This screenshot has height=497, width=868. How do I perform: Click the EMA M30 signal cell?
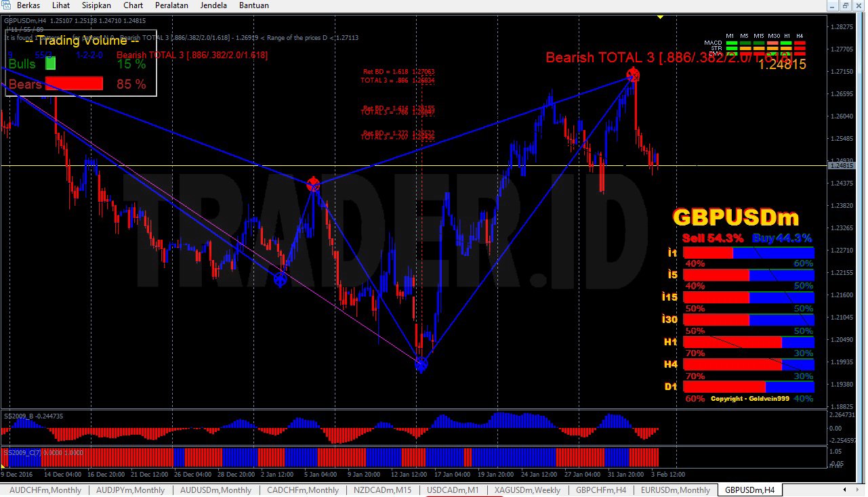(x=772, y=53)
